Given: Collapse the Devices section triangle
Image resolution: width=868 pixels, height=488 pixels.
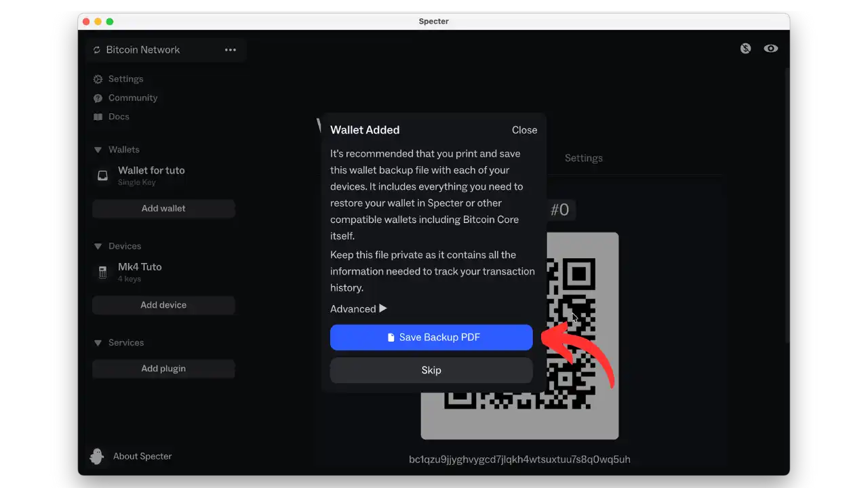Looking at the screenshot, I should pyautogui.click(x=98, y=246).
